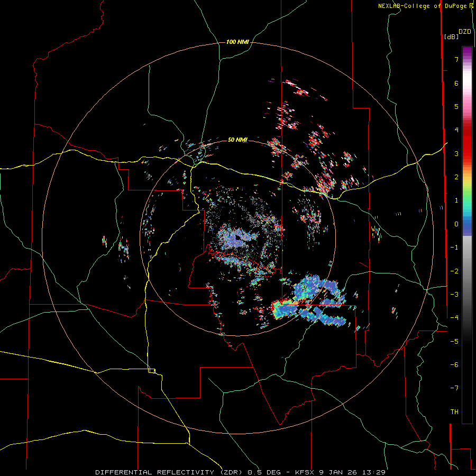Click the scale value 4 on the legend

(x=456, y=130)
